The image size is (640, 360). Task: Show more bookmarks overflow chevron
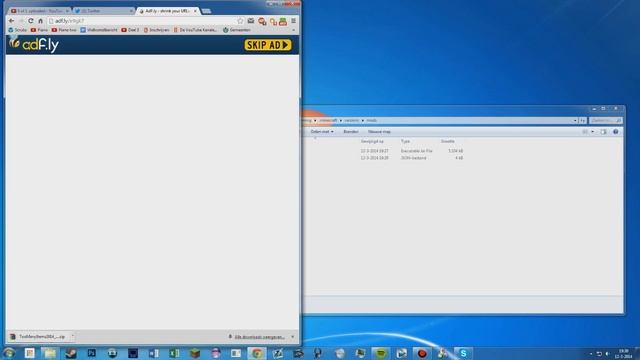(293, 30)
